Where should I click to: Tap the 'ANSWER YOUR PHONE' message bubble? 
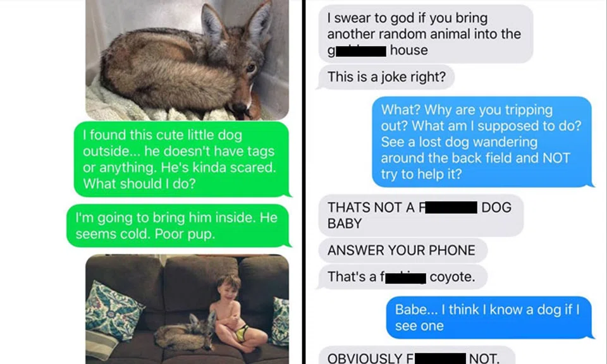[x=402, y=250]
